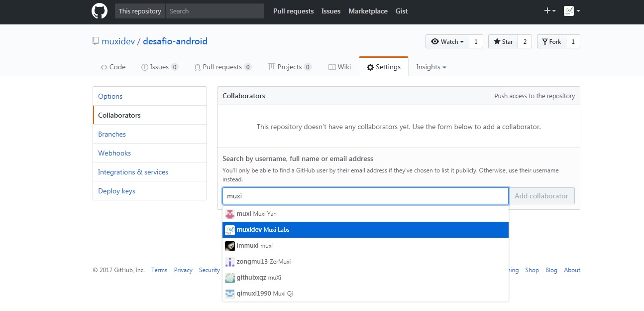Open Options in settings sidebar
This screenshot has height=311, width=644.
150,96
